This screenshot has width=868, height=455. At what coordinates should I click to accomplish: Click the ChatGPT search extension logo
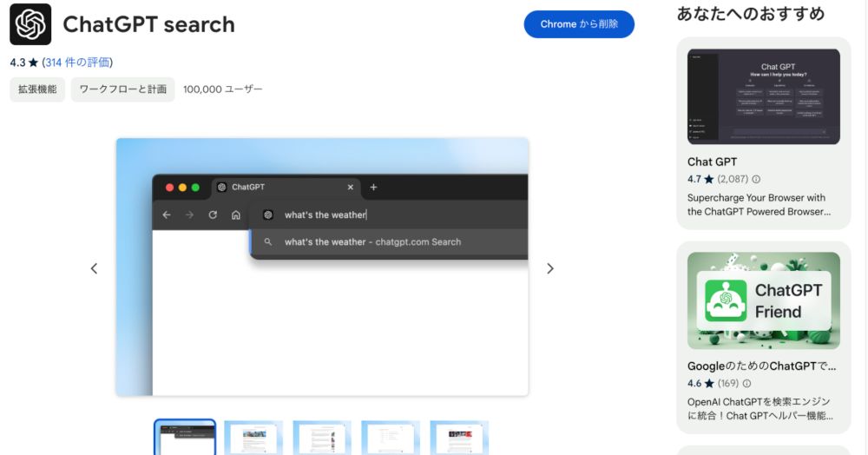pyautogui.click(x=30, y=24)
